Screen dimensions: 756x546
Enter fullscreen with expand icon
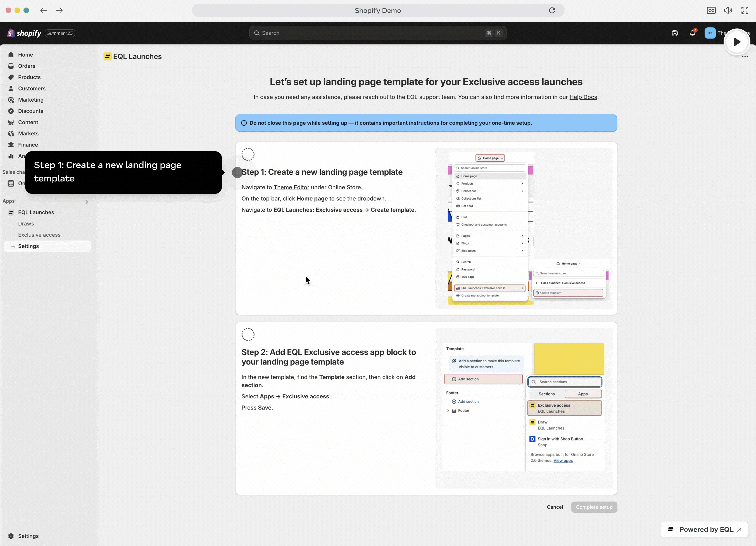pos(745,10)
